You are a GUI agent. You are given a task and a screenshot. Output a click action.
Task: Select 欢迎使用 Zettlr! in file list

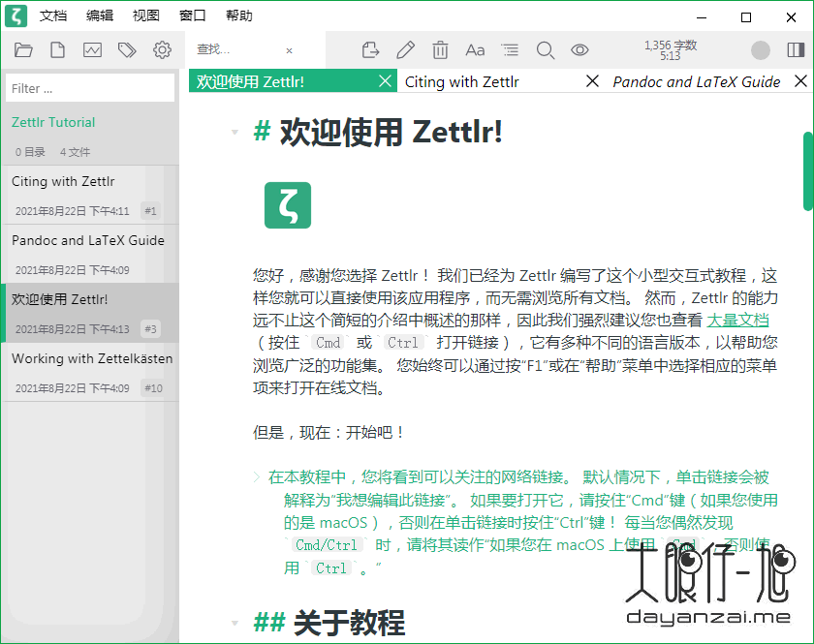point(90,313)
